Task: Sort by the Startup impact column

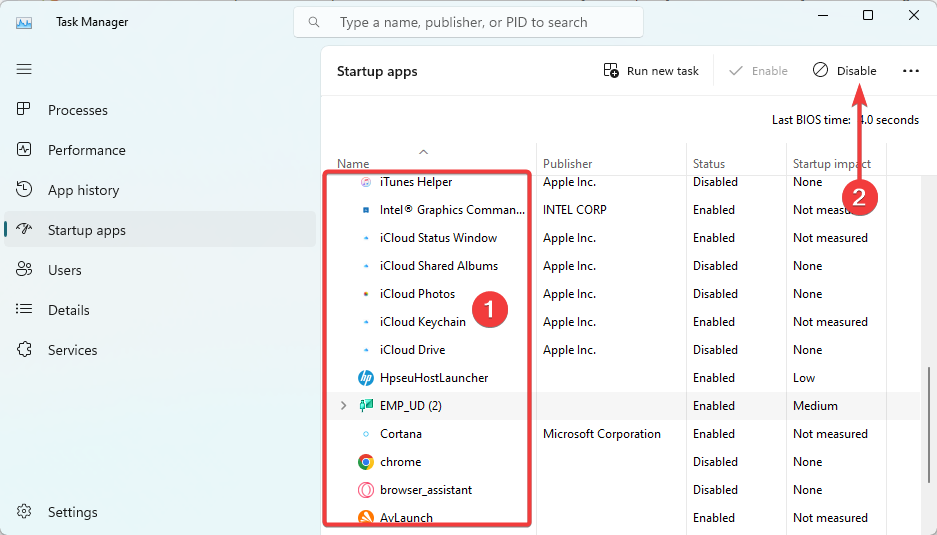Action: 831,163
